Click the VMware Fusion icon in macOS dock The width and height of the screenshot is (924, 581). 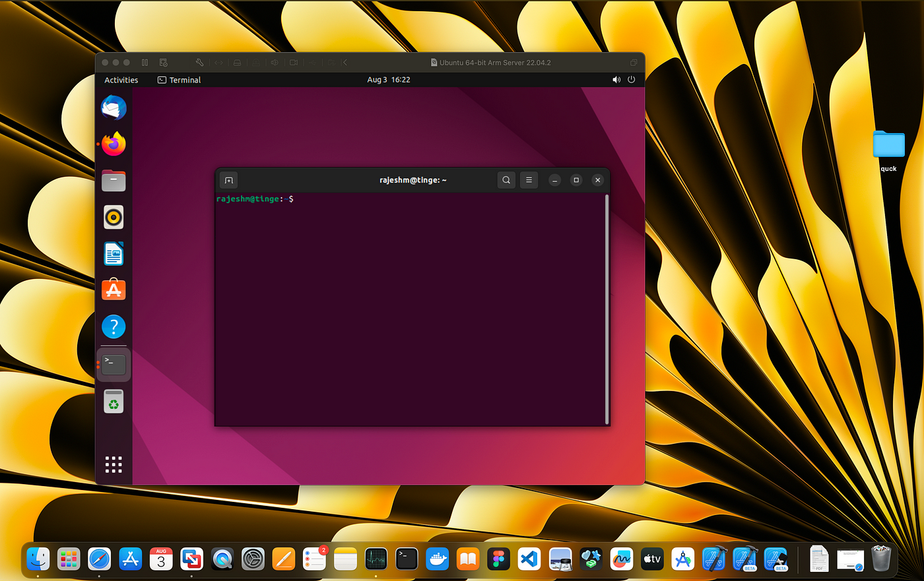[192, 559]
